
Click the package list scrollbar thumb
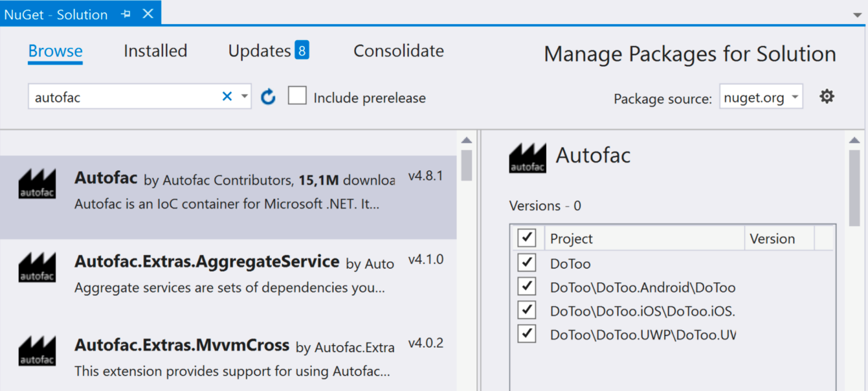point(466,165)
